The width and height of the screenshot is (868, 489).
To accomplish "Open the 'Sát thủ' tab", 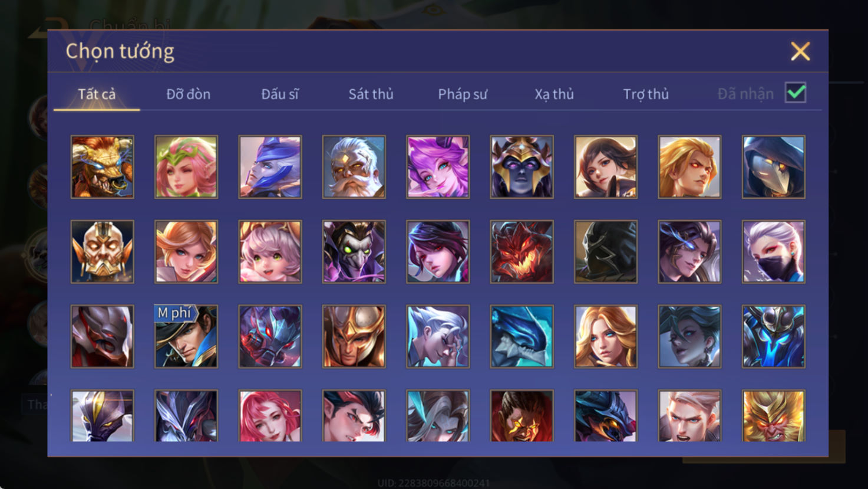I will point(371,94).
